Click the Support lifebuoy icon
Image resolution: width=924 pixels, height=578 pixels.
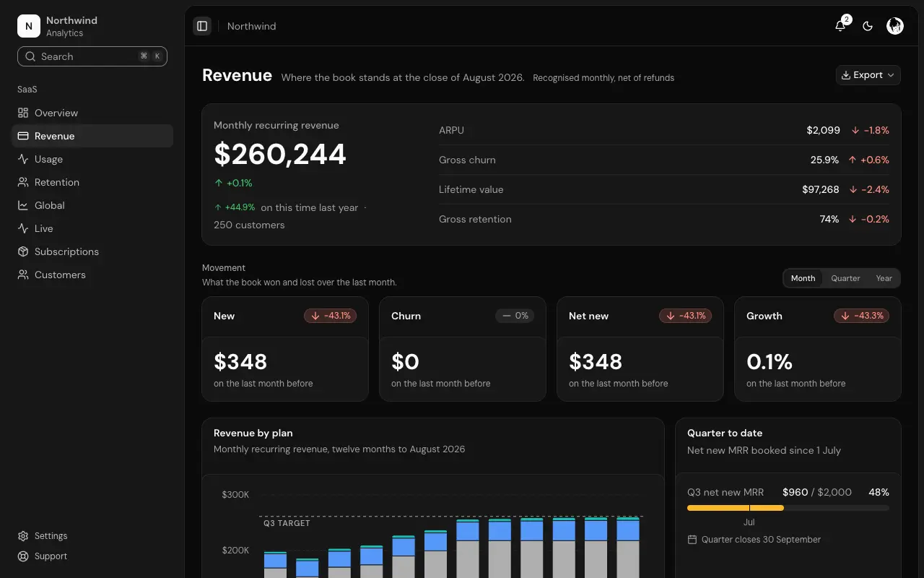(x=23, y=556)
